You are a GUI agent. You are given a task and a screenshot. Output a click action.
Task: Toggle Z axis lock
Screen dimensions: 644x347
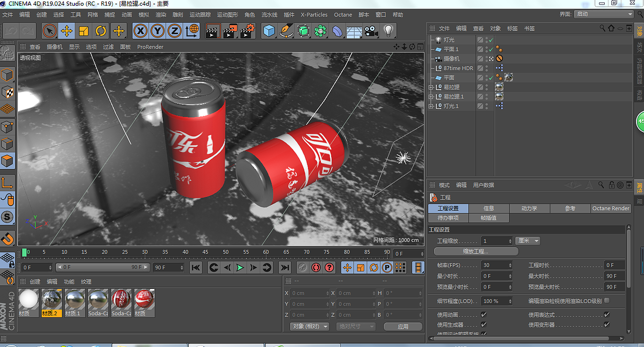click(175, 31)
